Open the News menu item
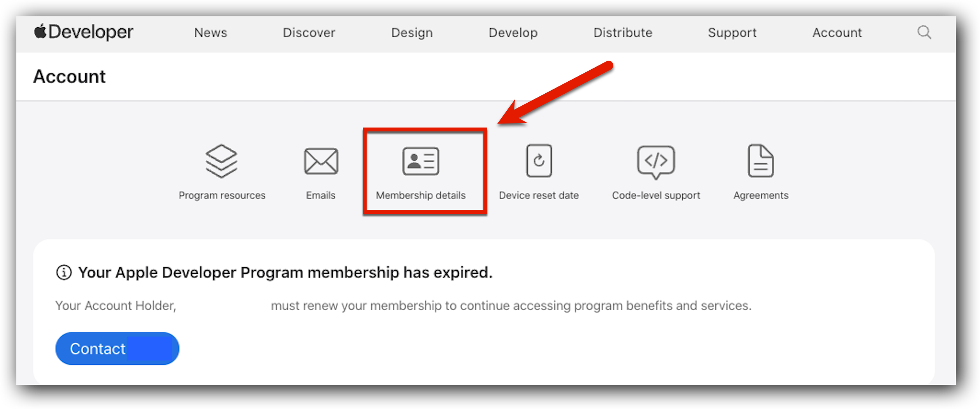Viewport: 980px width, 409px height. pyautogui.click(x=211, y=33)
